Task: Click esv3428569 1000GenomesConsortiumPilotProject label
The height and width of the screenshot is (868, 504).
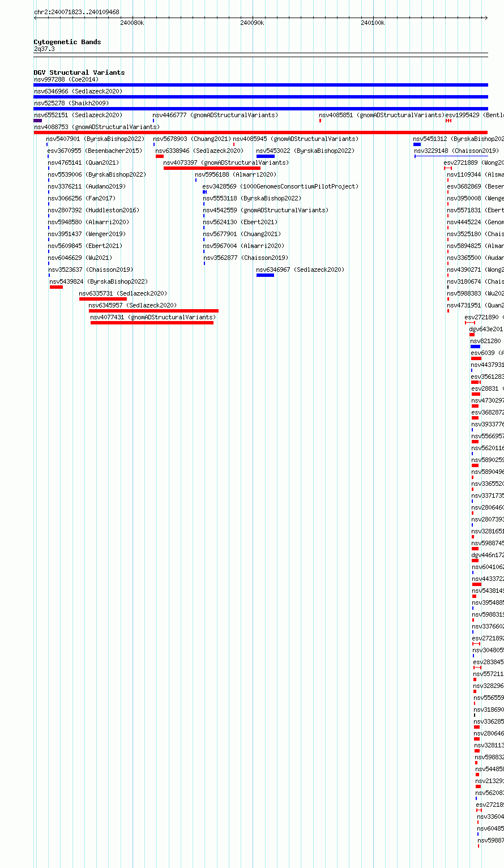Action: (x=280, y=186)
